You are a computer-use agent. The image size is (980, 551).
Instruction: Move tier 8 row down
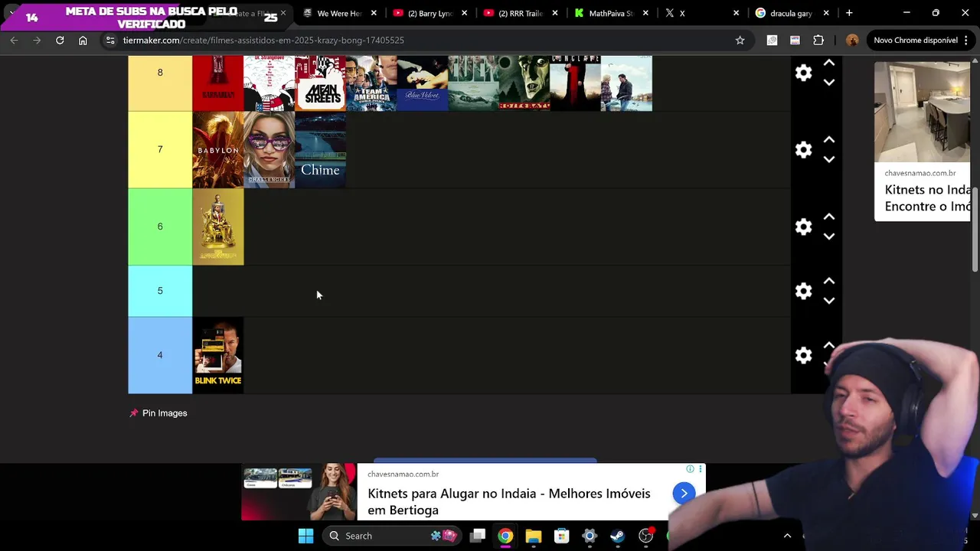click(829, 83)
